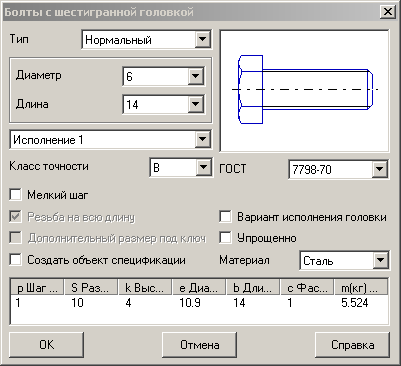Click the Отмена button
This screenshot has height=366, width=401.
[x=199, y=345]
